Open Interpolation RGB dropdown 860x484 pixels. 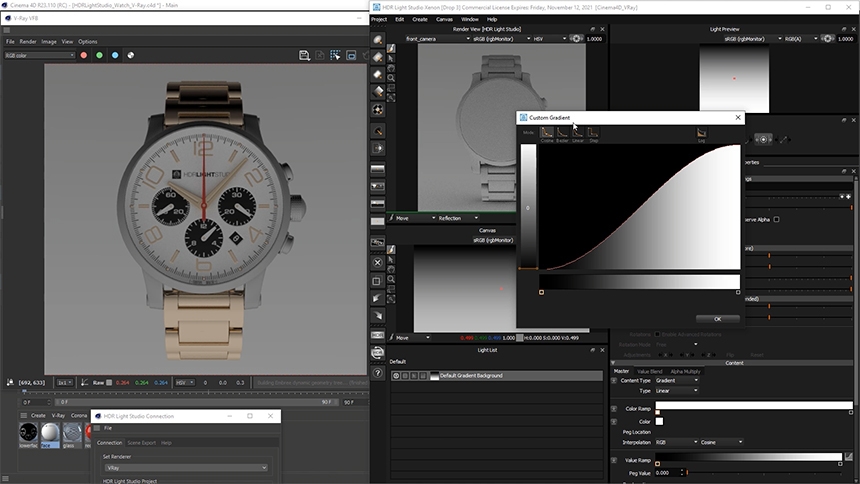point(677,442)
